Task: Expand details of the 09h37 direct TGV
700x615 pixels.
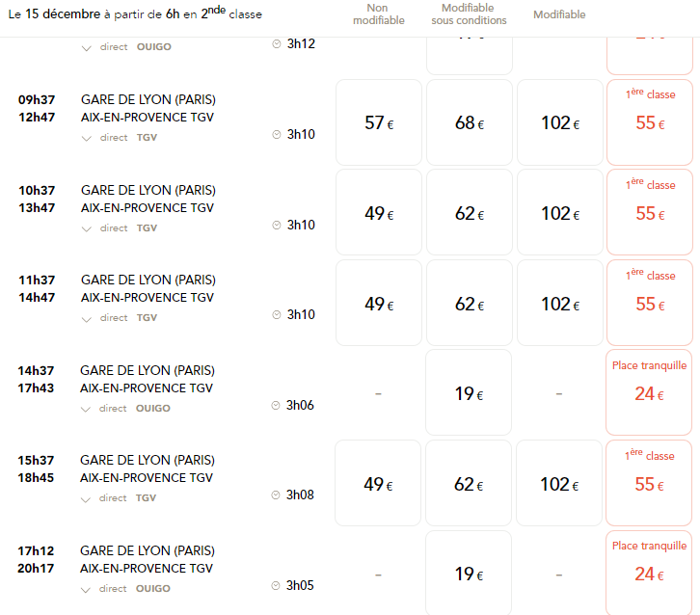Action: click(x=87, y=139)
